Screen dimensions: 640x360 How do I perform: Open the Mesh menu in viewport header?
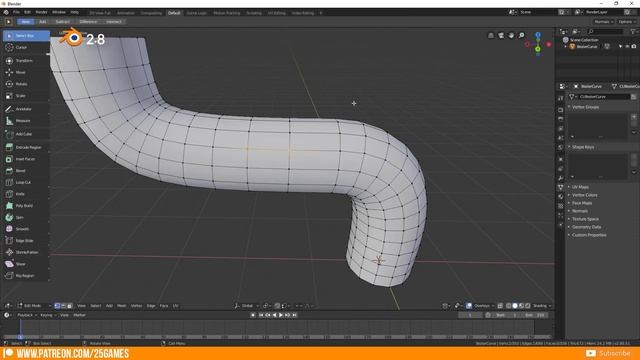[122, 306]
